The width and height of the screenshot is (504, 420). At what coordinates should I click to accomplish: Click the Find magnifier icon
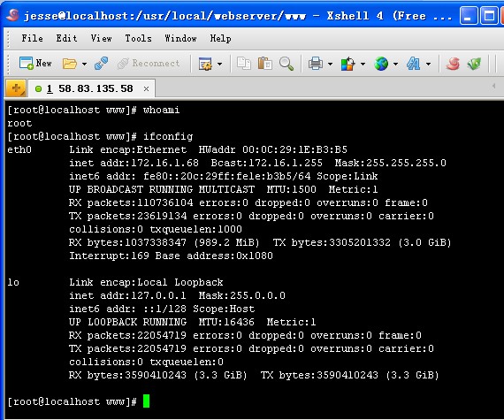(x=286, y=64)
